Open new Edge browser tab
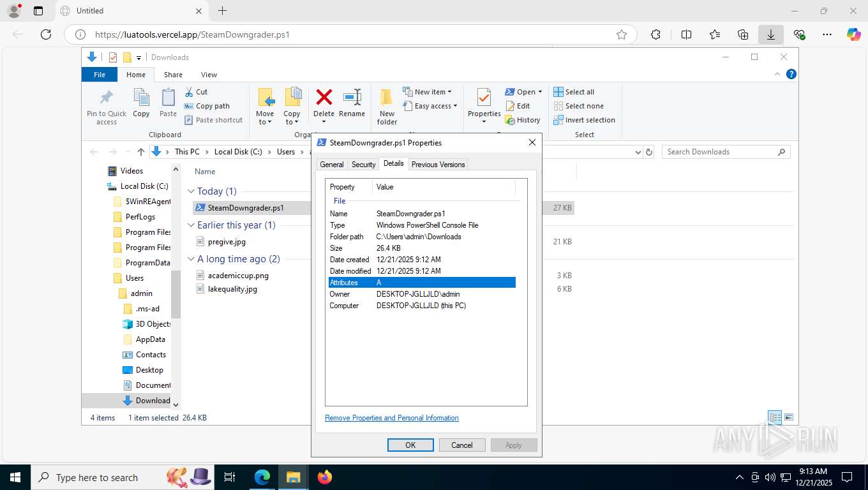 (222, 11)
